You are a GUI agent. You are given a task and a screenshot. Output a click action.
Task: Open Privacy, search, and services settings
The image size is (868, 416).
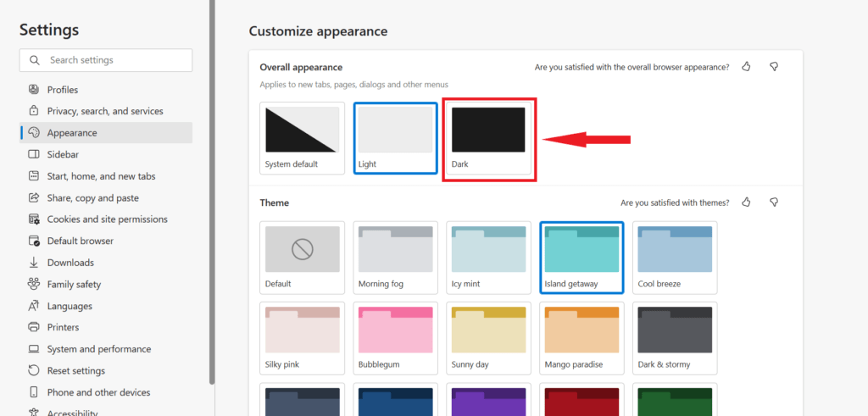tap(106, 111)
